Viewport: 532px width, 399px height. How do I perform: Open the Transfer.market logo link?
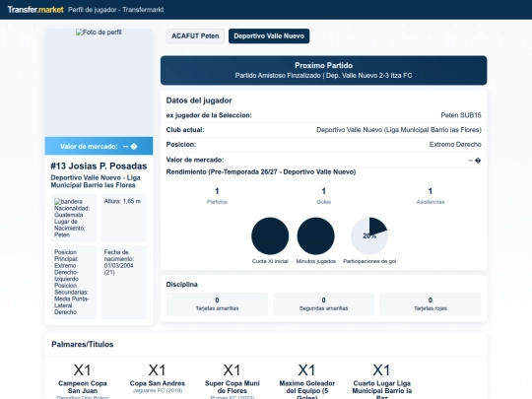coord(35,10)
